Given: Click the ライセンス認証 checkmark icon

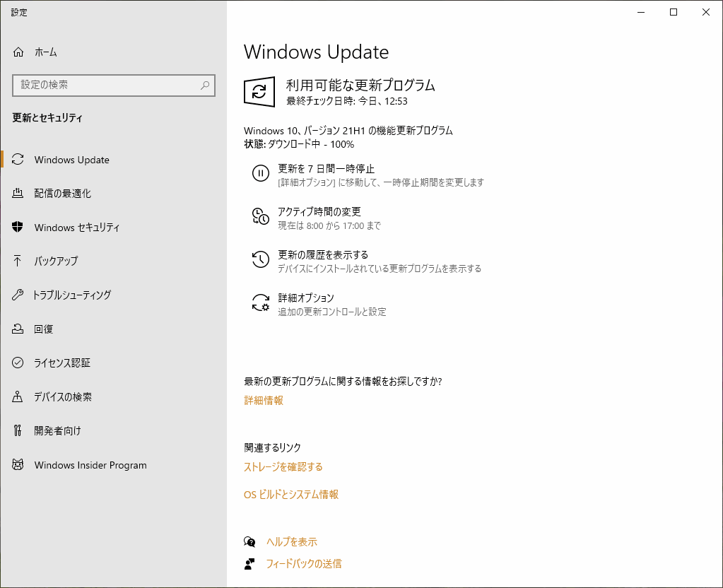Looking at the screenshot, I should 18,363.
